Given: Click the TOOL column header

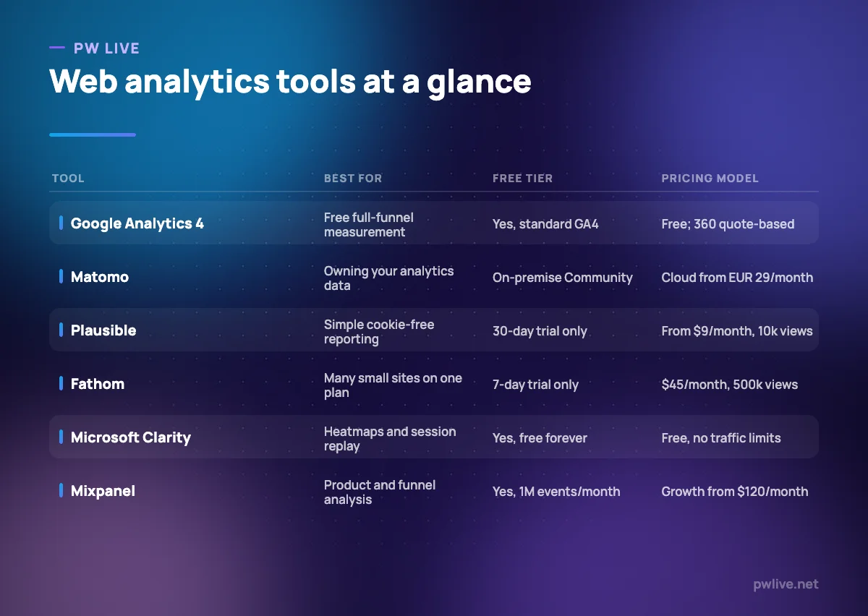Looking at the screenshot, I should coord(68,178).
